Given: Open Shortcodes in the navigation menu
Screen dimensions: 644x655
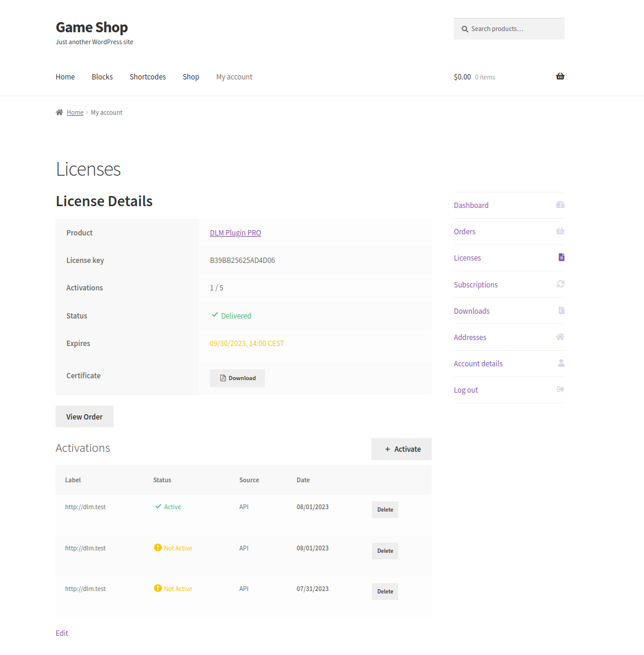Looking at the screenshot, I should [x=148, y=77].
